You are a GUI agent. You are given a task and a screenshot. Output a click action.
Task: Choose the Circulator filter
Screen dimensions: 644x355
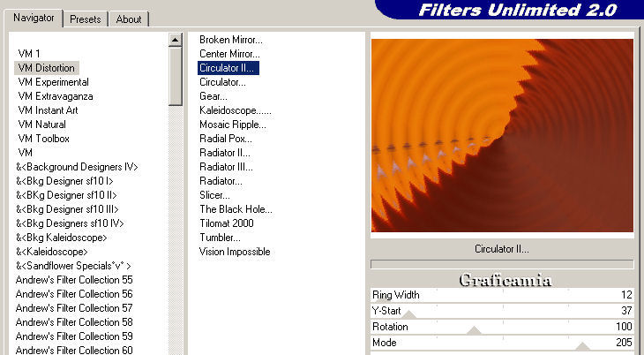pyautogui.click(x=222, y=82)
